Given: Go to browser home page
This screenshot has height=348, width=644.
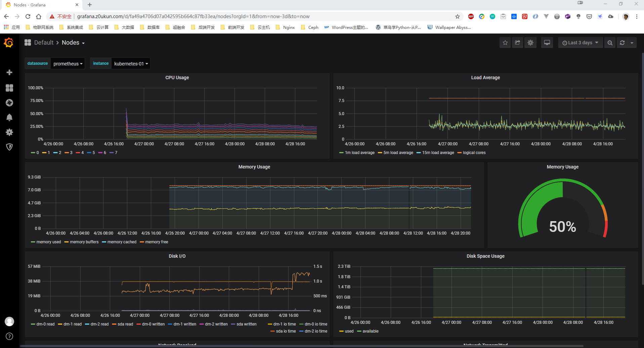Looking at the screenshot, I should click(x=39, y=16).
